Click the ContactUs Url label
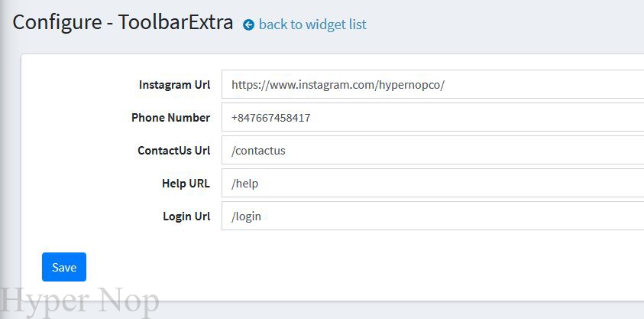Viewport: 644px width, 319px height. click(174, 151)
